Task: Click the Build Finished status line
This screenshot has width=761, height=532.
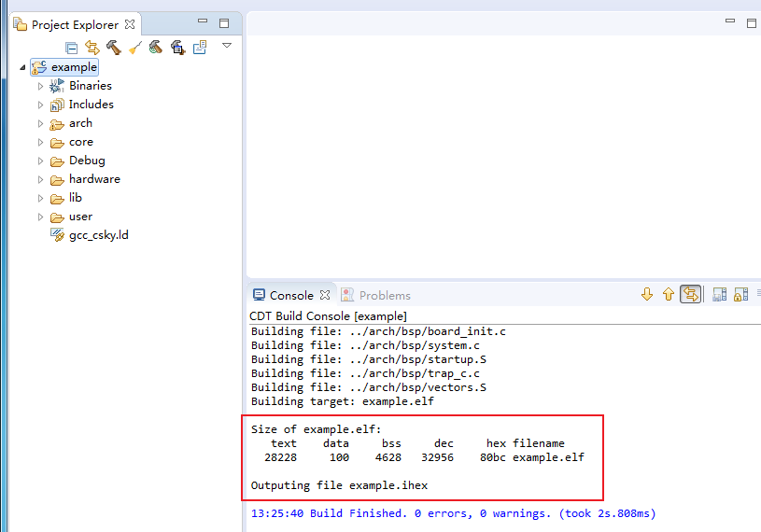Action: pyautogui.click(x=453, y=513)
